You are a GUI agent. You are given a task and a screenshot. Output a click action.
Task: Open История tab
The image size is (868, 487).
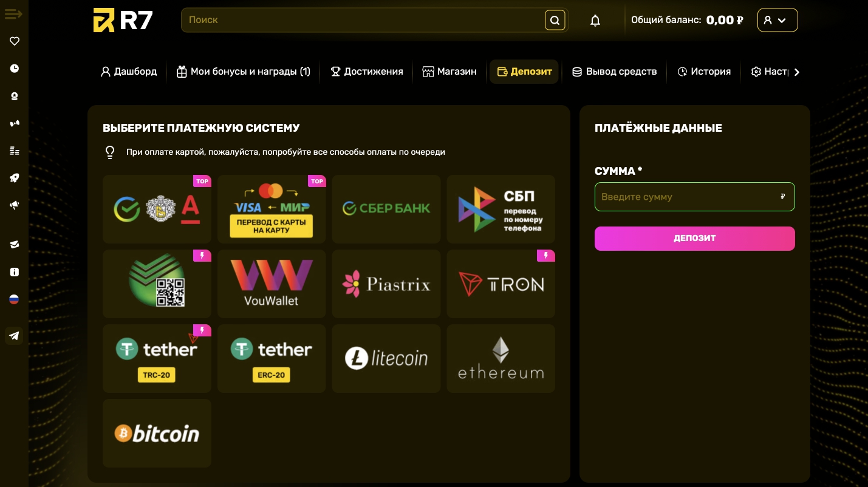[x=704, y=72]
